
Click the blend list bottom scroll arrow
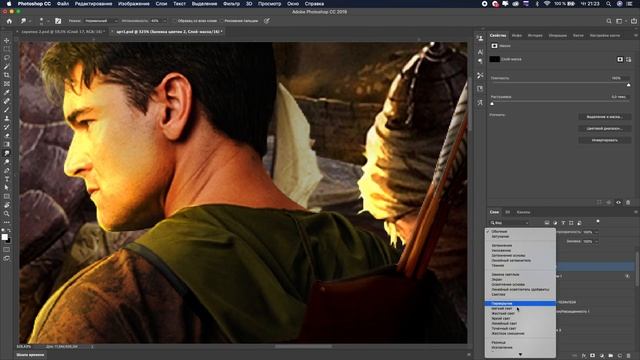(520, 354)
